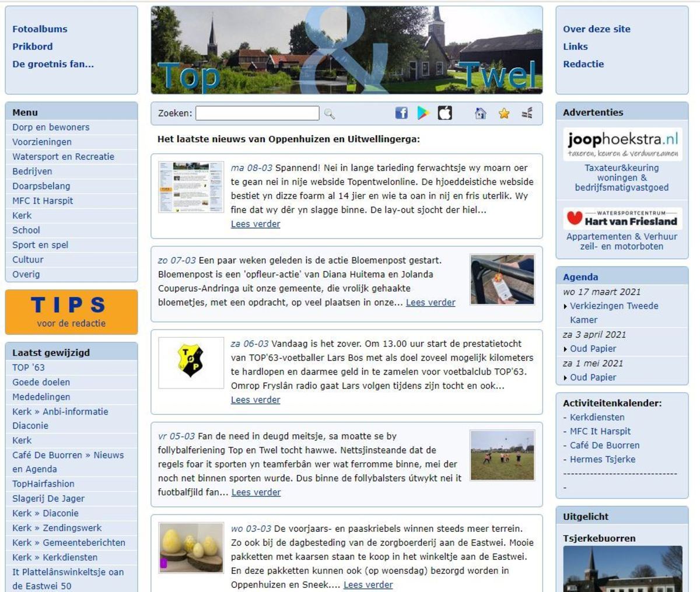Open the Apple App Store icon
This screenshot has width=700, height=592.
(x=445, y=113)
